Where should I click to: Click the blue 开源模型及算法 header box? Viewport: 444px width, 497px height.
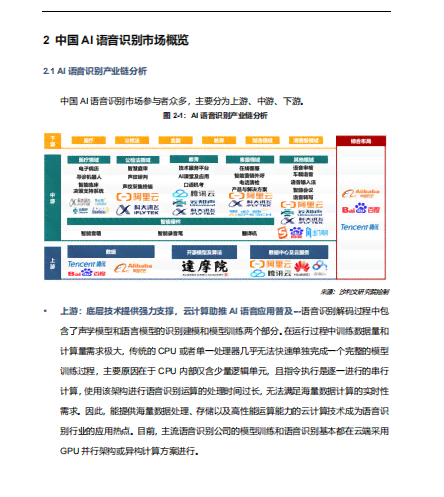[x=204, y=252]
